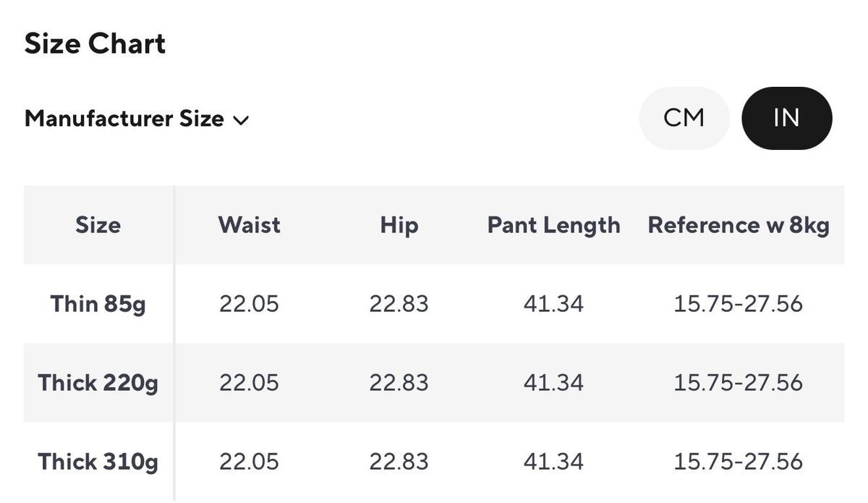The image size is (868, 503).
Task: Click the Waist column header
Action: tap(249, 225)
